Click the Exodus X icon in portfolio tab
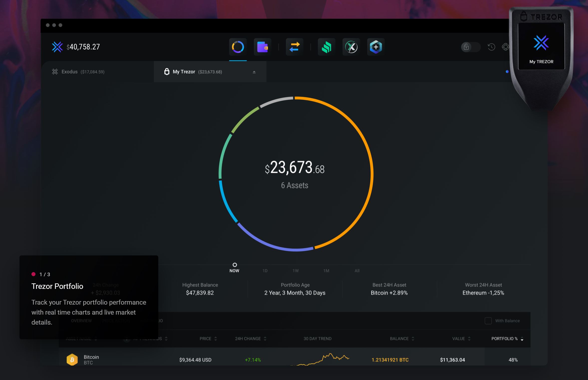The width and height of the screenshot is (588, 380). (x=55, y=72)
